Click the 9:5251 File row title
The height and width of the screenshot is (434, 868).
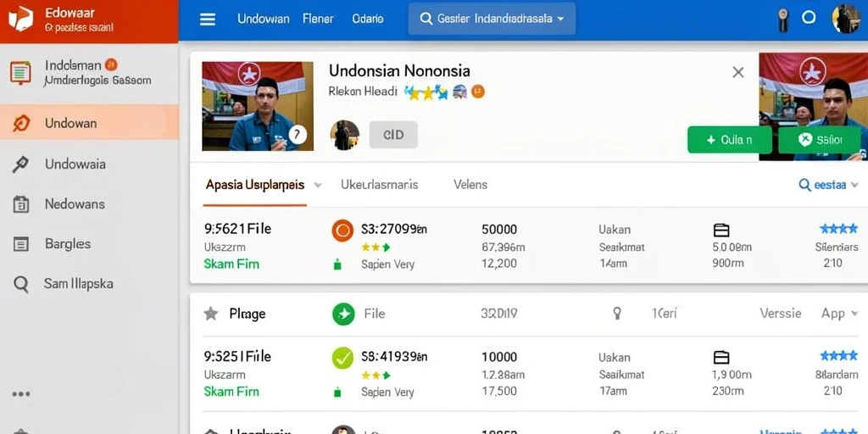pos(237,357)
